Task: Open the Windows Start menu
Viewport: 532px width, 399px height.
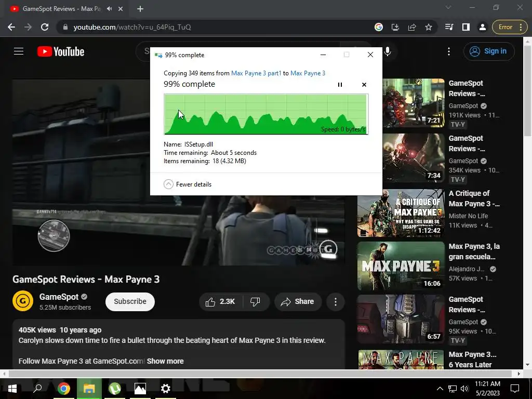Action: click(x=12, y=389)
